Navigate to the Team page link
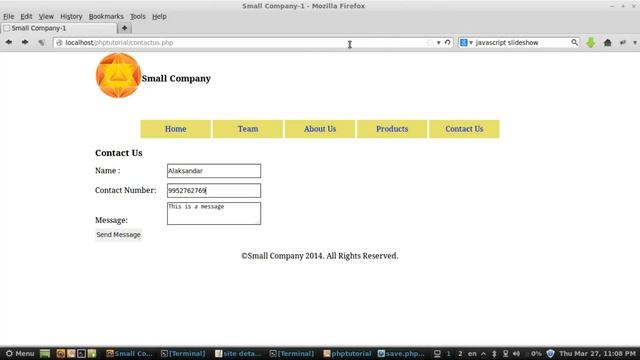This screenshot has width=640, height=360. coord(248,129)
